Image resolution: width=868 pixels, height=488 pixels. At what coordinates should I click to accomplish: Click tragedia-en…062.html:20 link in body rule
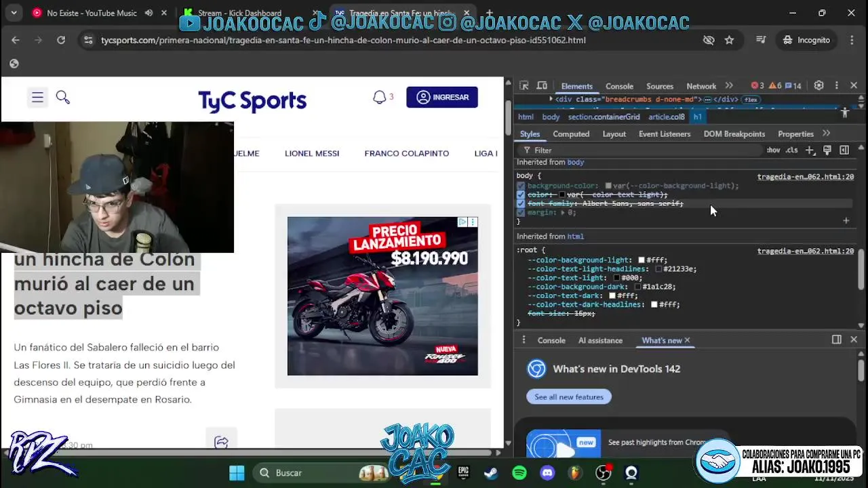coord(806,176)
